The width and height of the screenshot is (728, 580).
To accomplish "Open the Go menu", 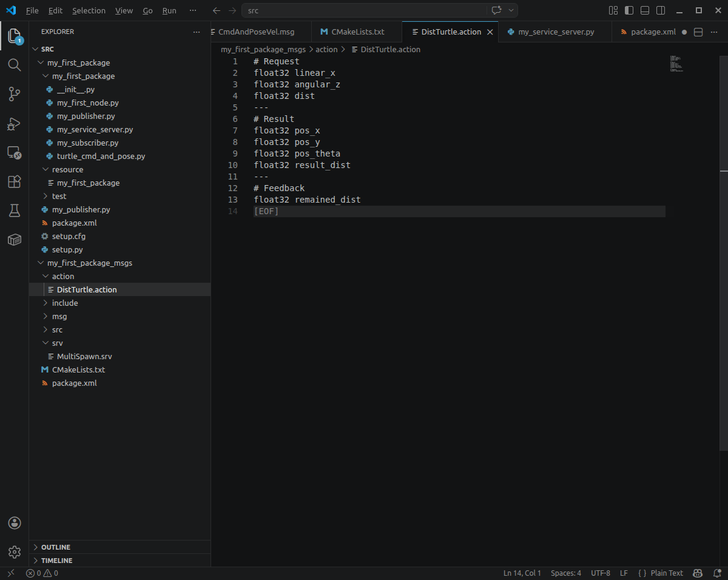I will 147,10.
